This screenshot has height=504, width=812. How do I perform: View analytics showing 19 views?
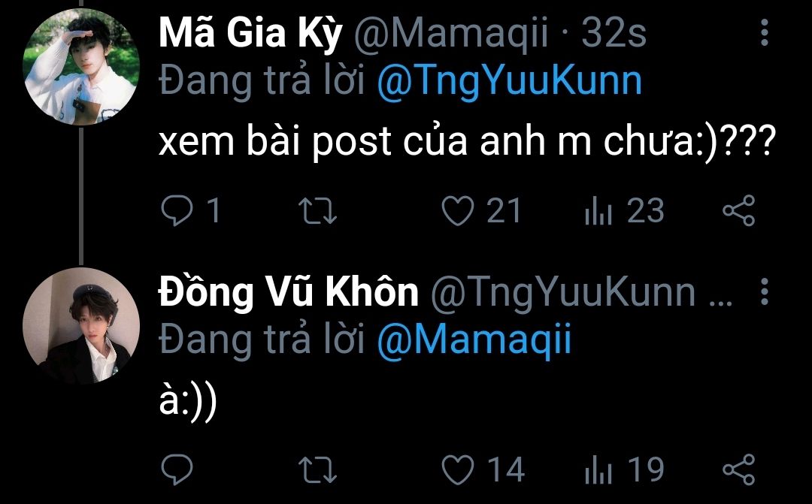pyautogui.click(x=595, y=469)
